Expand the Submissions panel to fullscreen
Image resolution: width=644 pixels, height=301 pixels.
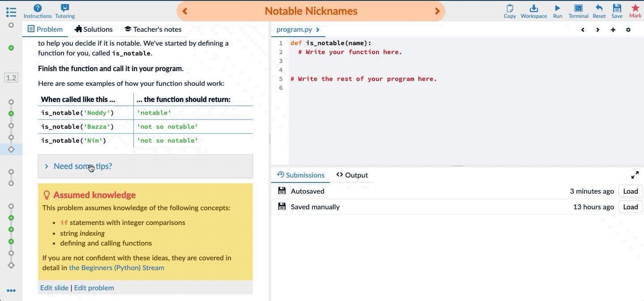635,175
